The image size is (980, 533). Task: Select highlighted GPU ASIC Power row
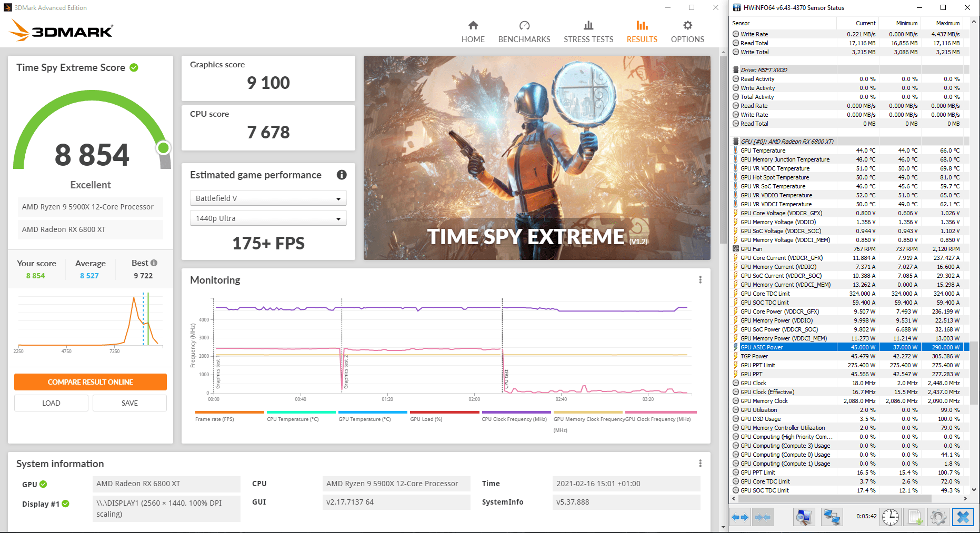pos(849,347)
